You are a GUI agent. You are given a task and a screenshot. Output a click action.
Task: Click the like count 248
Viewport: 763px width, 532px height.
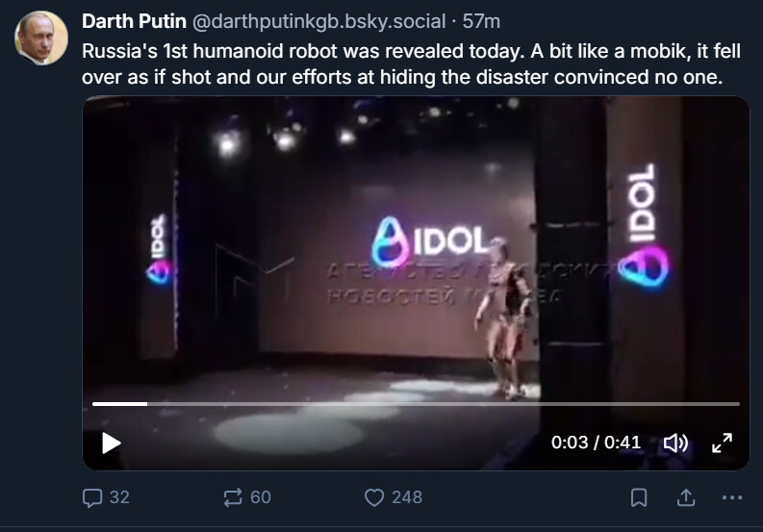(406, 497)
